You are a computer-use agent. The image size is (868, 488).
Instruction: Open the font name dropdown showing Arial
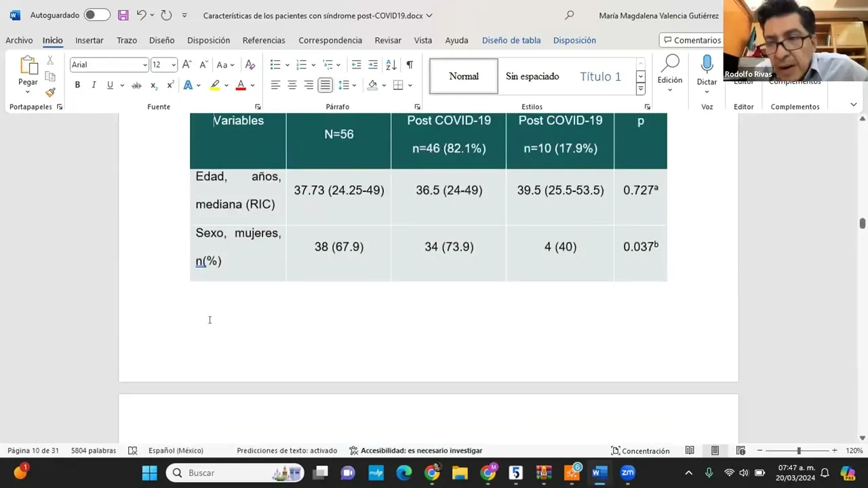144,65
